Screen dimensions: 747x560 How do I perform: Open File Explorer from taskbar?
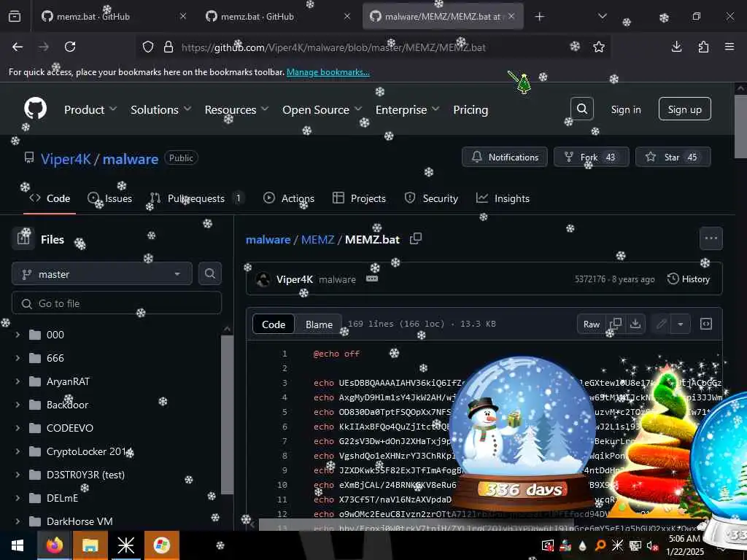pos(90,545)
